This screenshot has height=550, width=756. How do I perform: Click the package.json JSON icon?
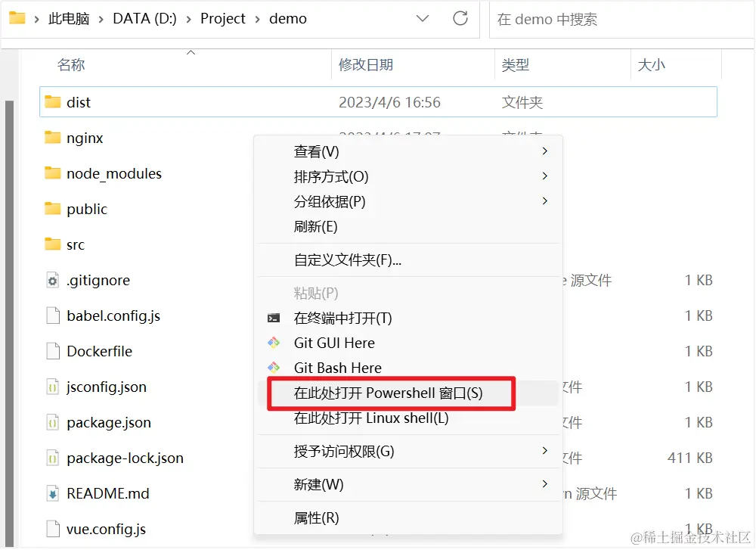click(53, 422)
